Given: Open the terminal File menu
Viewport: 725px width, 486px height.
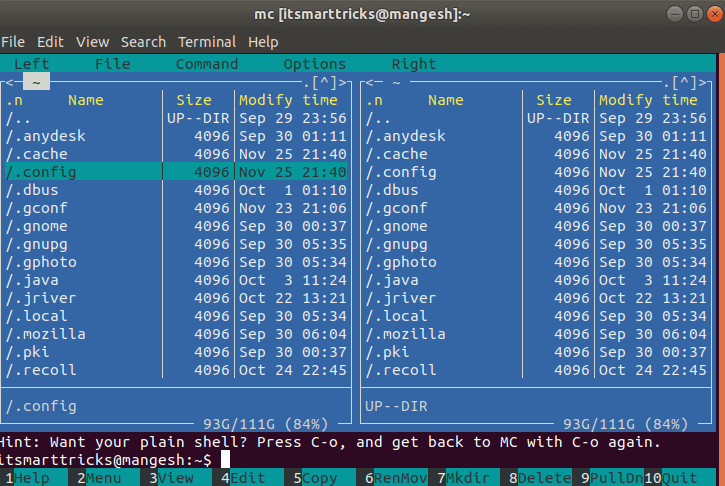Looking at the screenshot, I should (13, 42).
